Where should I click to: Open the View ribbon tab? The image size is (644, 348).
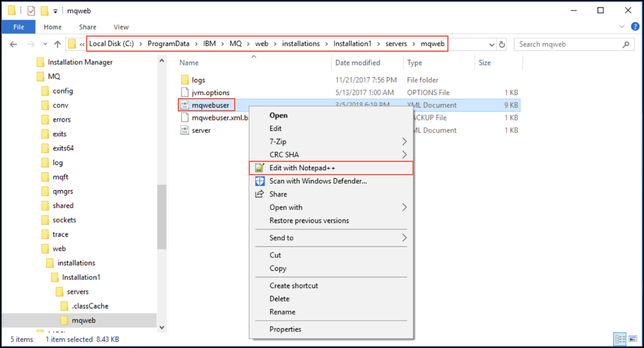[x=121, y=27]
